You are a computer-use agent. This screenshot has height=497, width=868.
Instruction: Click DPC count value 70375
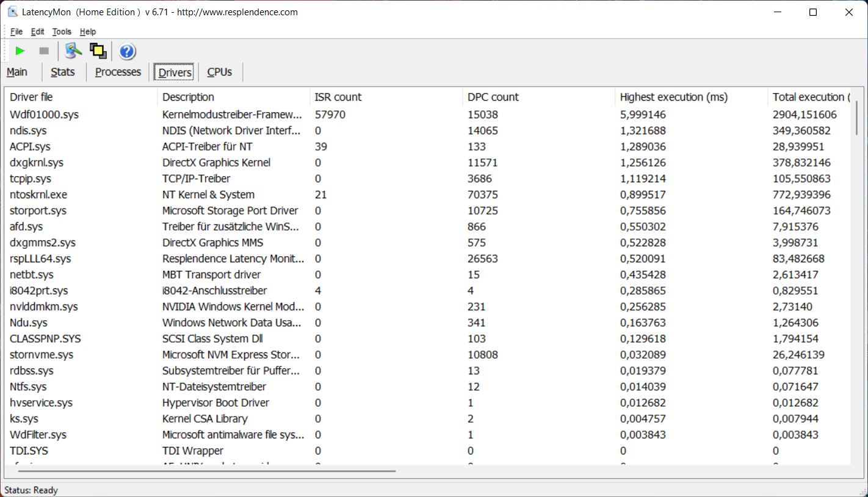tap(483, 195)
